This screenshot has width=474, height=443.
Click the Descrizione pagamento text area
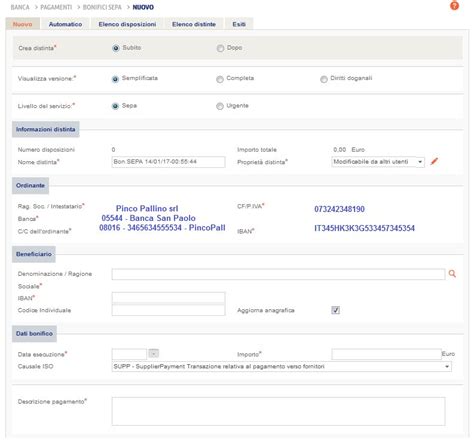(278, 411)
